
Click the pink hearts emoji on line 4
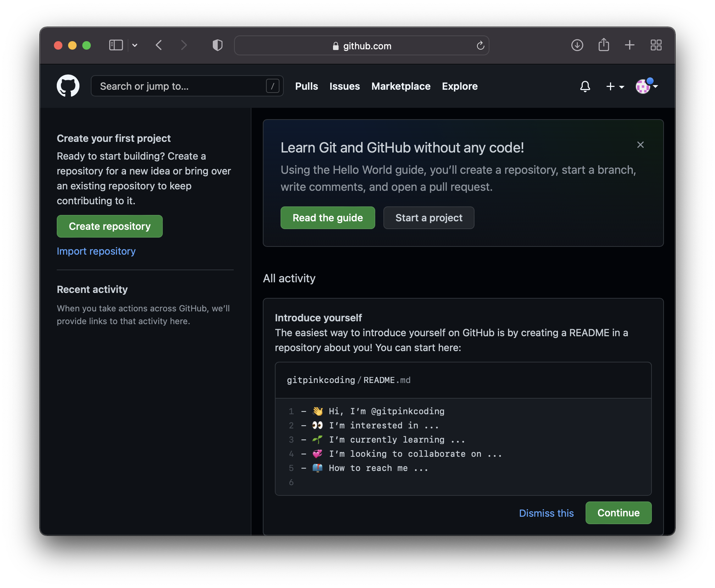pyautogui.click(x=317, y=454)
